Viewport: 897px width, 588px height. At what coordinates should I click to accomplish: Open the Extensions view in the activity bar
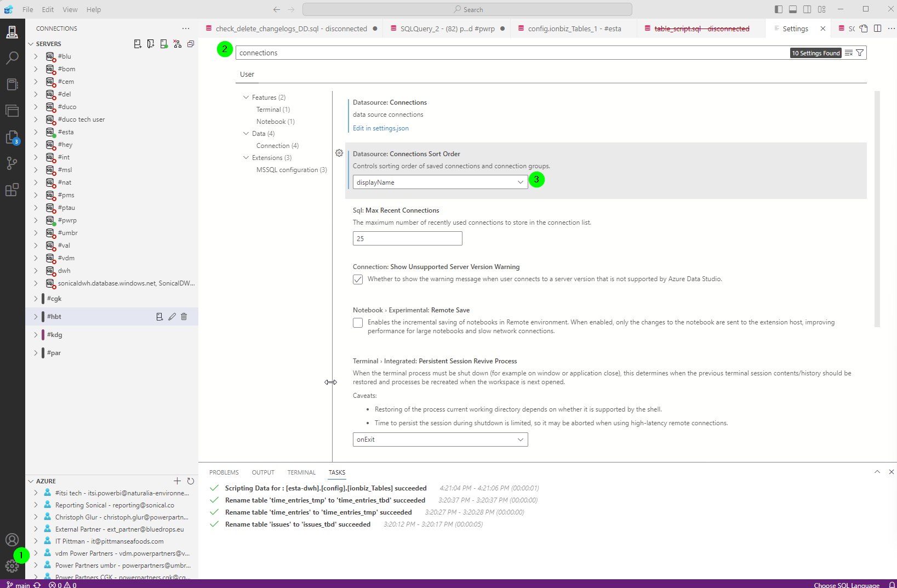tap(12, 190)
